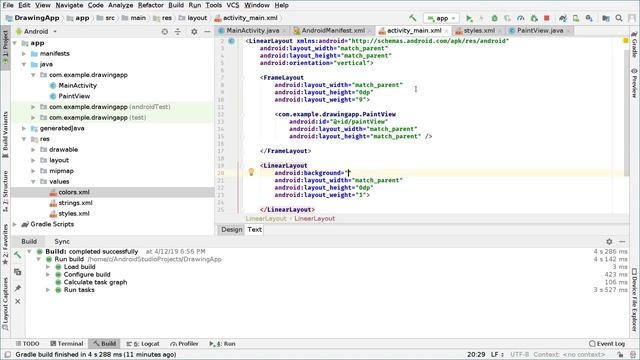Open the Analyze menu
Image resolution: width=640 pixels, height=360 pixels.
click(x=120, y=5)
